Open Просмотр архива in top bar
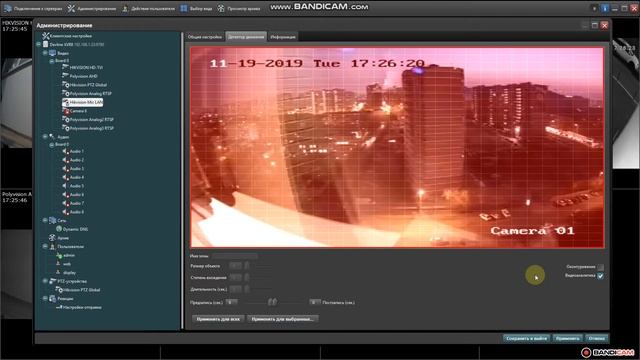Screen dimensions: 640x360 239,8
